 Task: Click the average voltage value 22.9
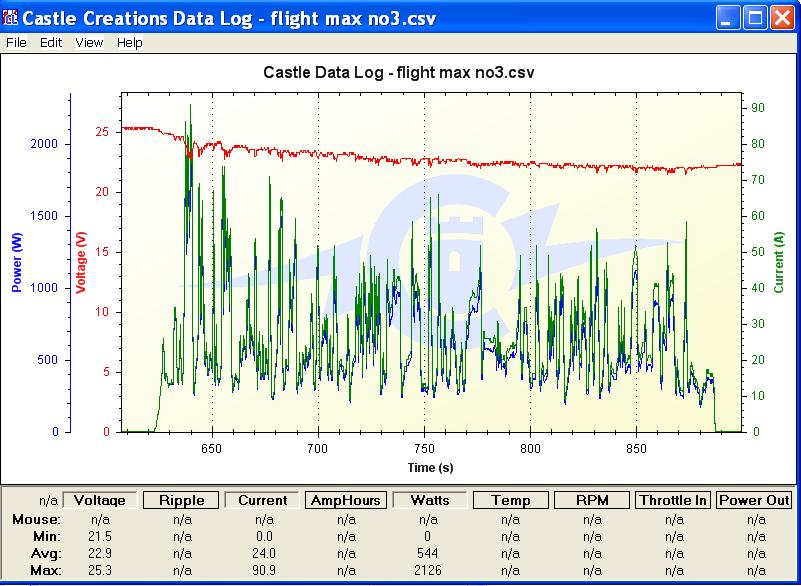pyautogui.click(x=100, y=553)
